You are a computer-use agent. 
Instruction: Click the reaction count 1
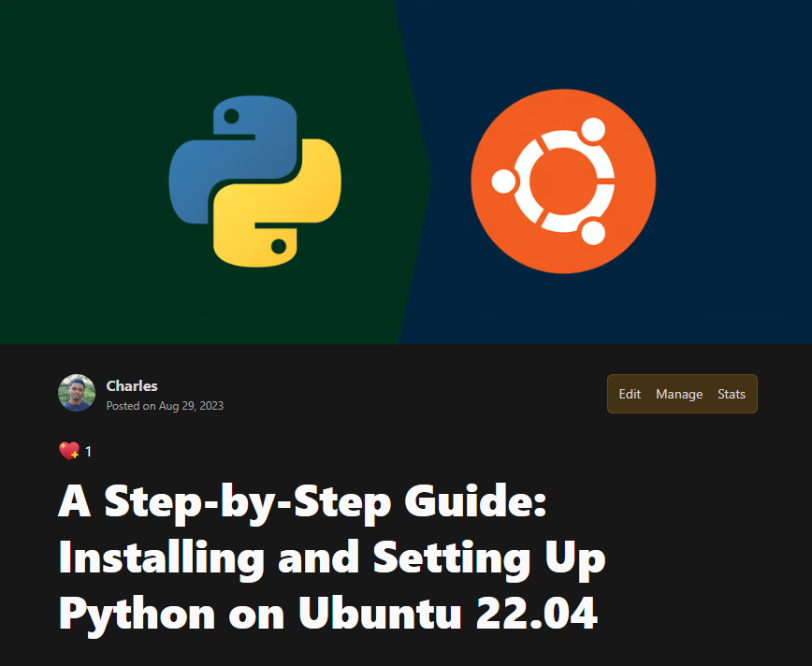point(88,452)
